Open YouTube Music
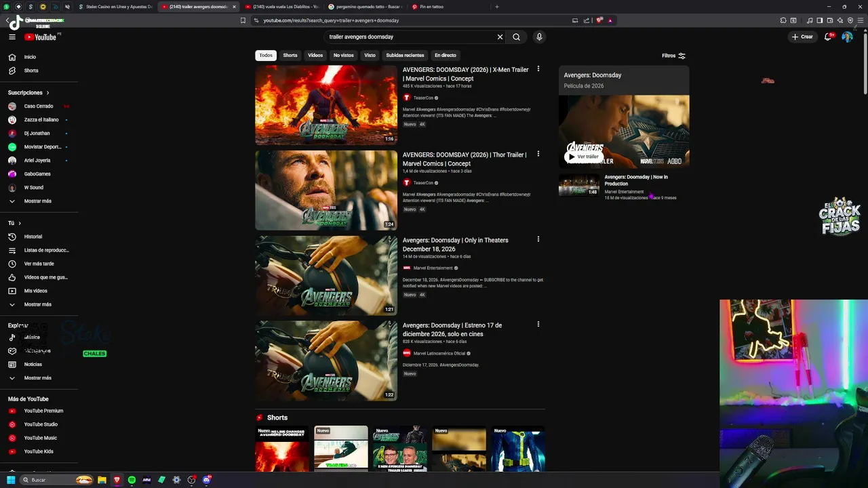This screenshot has height=488, width=868. 41,438
